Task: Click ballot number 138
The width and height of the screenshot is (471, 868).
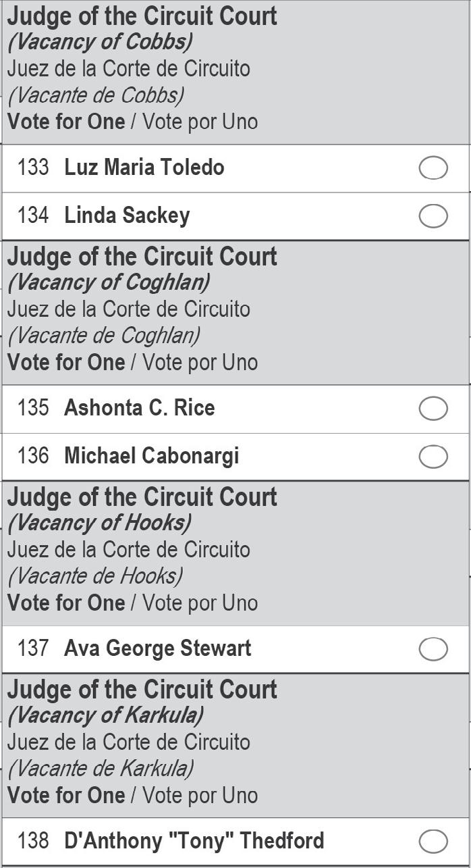Action: coord(33,841)
